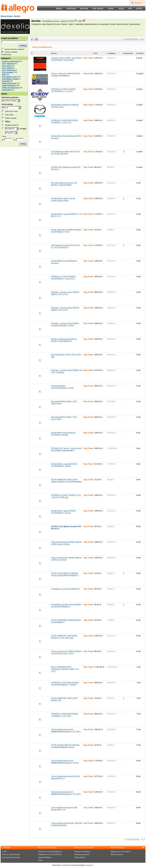The image size is (146, 868).
Task: Switch to gallery view icon
Action: point(36,39)
